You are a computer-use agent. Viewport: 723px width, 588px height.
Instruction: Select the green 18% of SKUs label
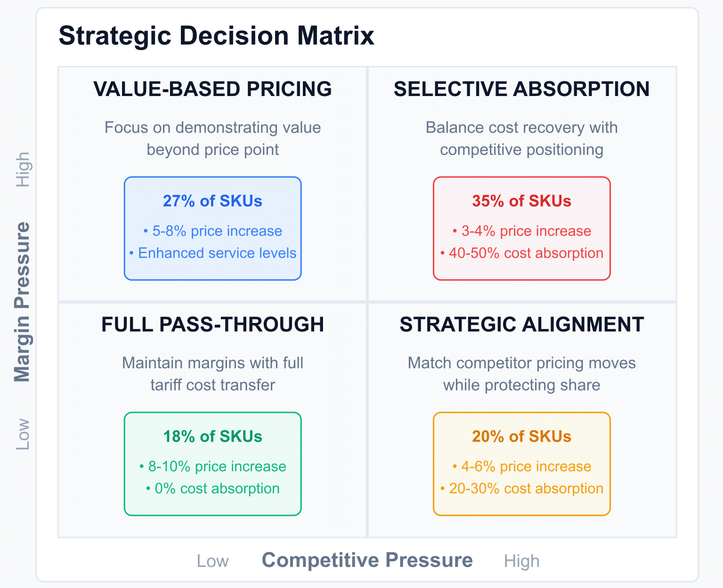click(212, 436)
